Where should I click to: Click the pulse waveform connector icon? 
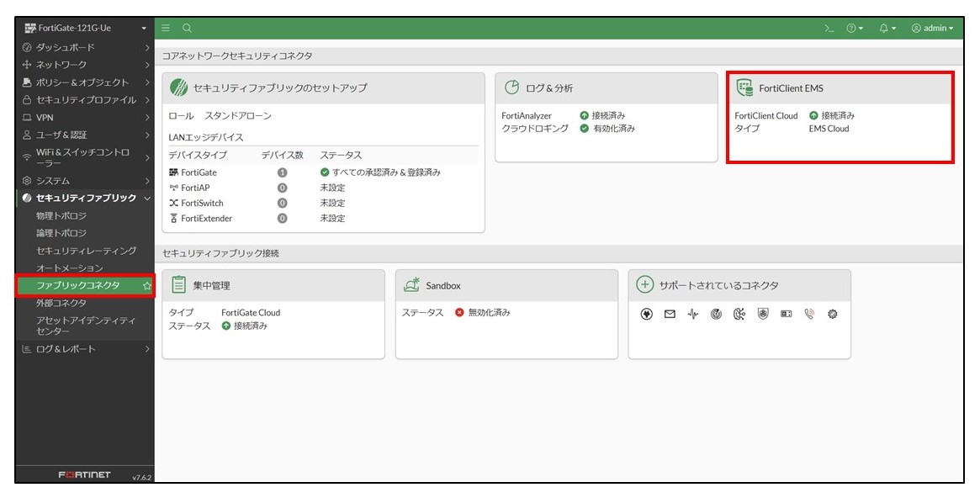tap(693, 315)
